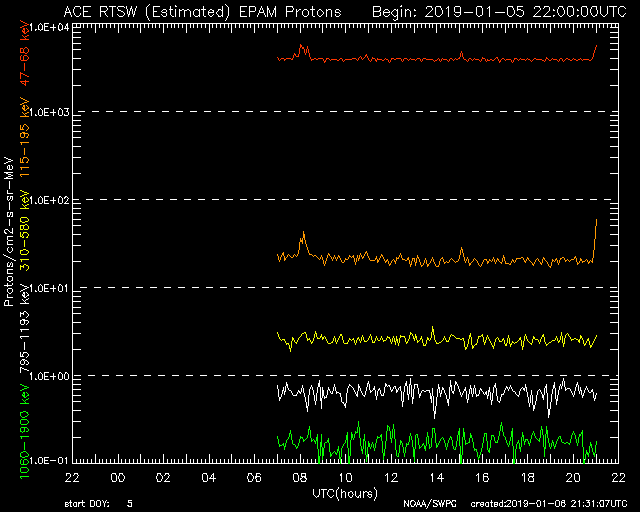640x512 pixels.
Task: Click the 1.0E+03 y-axis tick label
Action: pyautogui.click(x=48, y=112)
